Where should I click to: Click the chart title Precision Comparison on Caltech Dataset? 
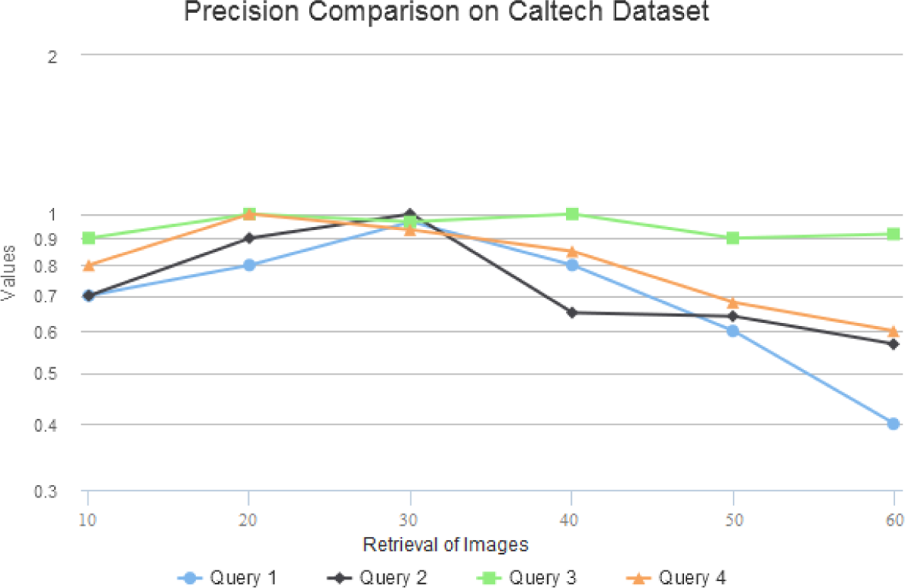click(446, 13)
